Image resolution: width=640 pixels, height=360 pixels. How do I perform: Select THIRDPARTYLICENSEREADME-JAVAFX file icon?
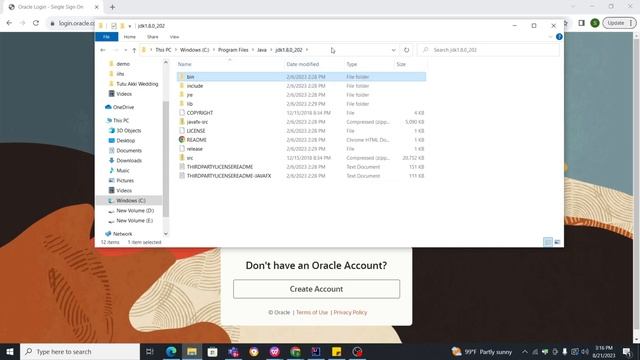tap(182, 176)
